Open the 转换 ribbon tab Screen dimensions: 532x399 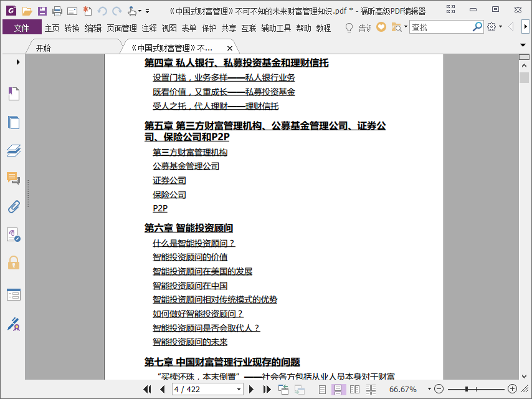point(72,28)
